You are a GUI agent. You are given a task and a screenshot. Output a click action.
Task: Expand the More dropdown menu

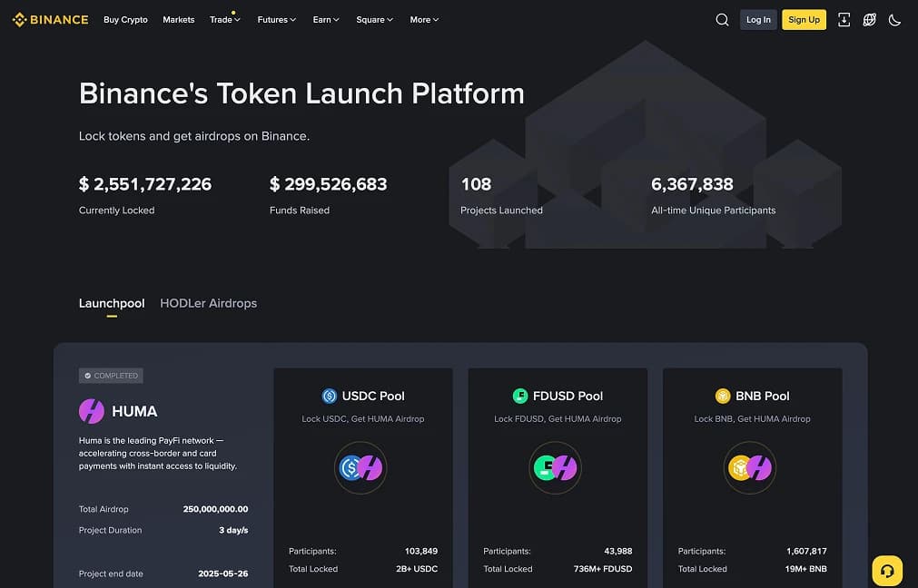click(424, 20)
